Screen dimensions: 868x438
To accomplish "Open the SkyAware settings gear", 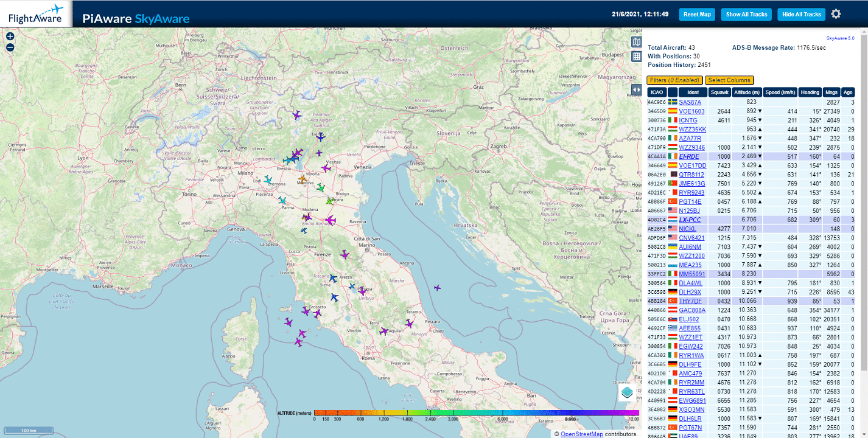I will coord(836,14).
